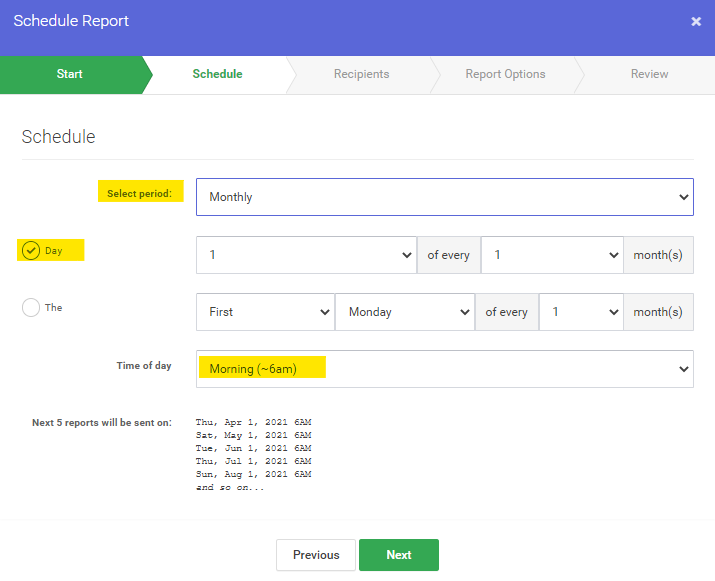Click the 'Time of day' label
This screenshot has width=715, height=581.
coord(144,366)
